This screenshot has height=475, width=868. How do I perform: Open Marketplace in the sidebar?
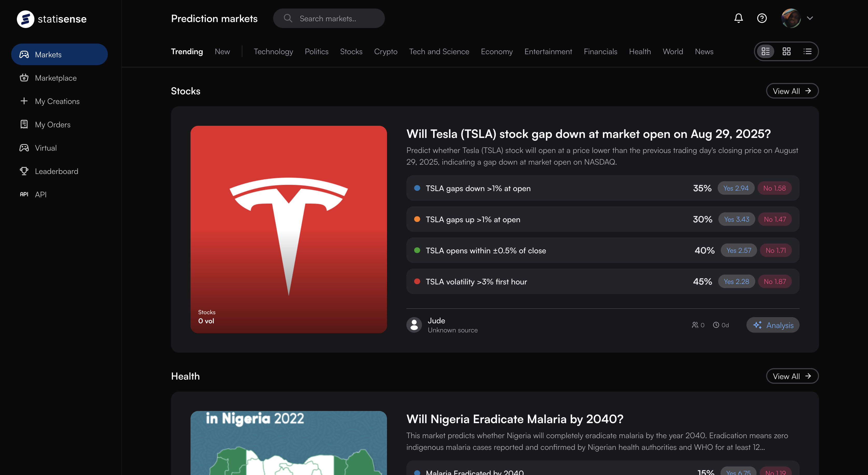click(59, 78)
